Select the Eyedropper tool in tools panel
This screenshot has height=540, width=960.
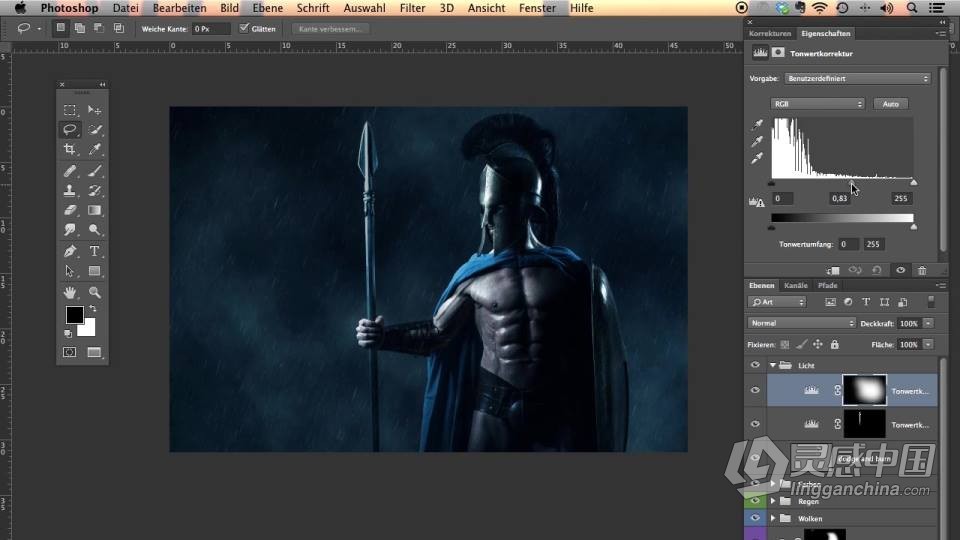tap(94, 149)
